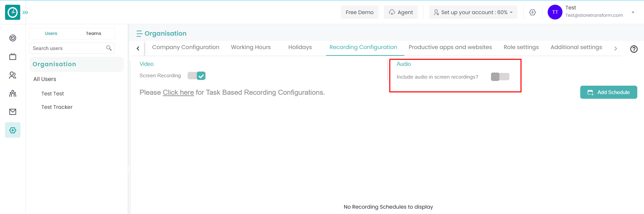This screenshot has height=214, width=644.
Task: Open Productive apps and websites tab
Action: click(450, 47)
